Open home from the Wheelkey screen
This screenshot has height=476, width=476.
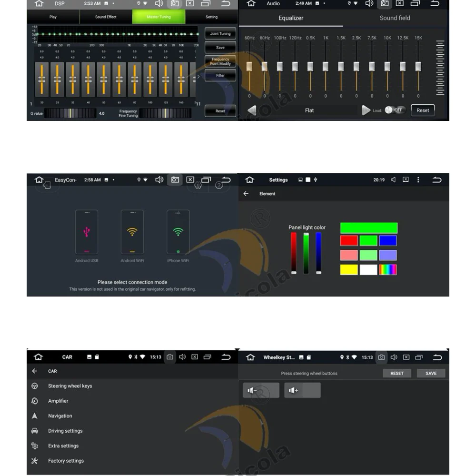(250, 357)
